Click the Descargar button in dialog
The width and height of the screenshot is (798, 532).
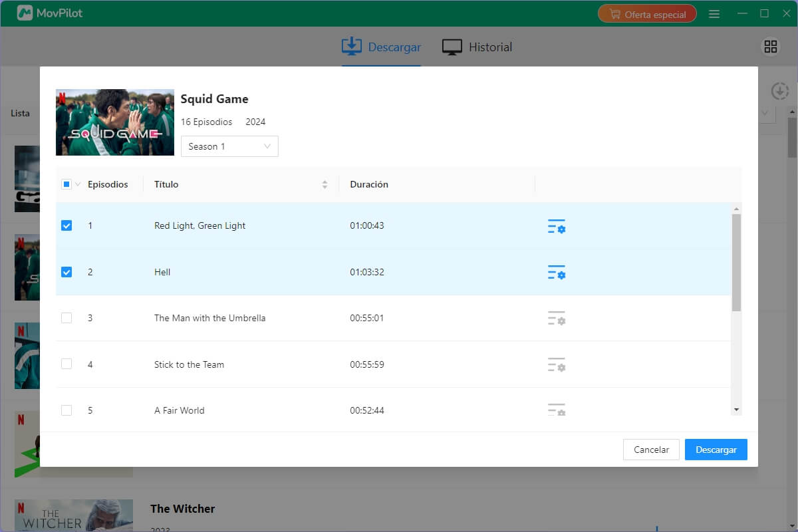(716, 450)
